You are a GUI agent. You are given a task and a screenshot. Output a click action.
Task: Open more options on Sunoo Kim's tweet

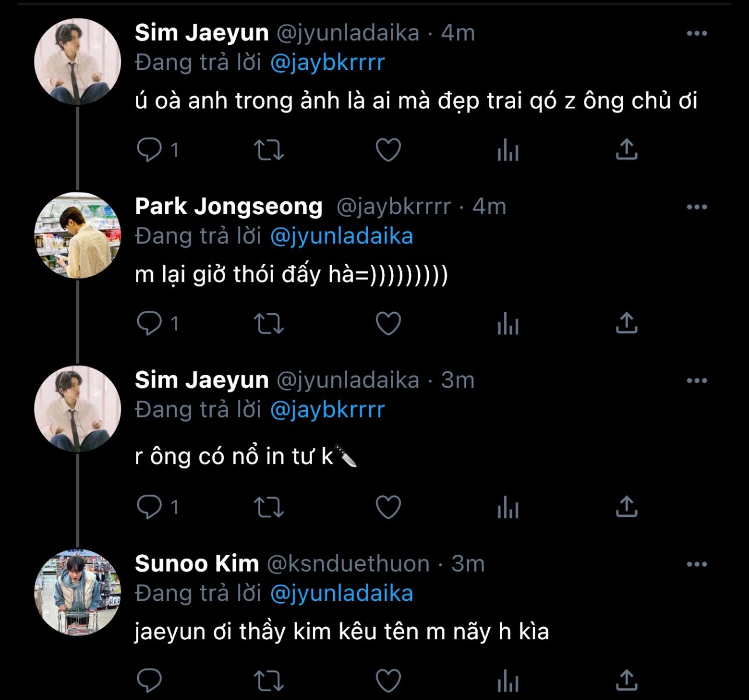696,564
